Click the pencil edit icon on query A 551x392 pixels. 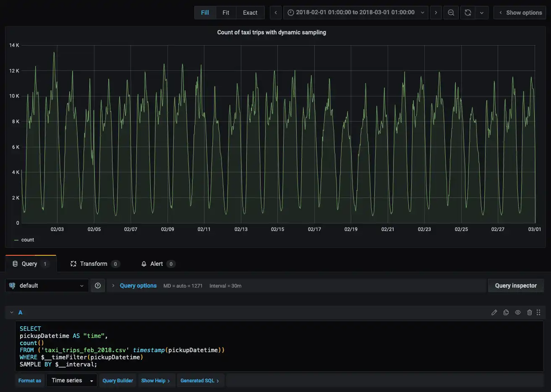[494, 312]
